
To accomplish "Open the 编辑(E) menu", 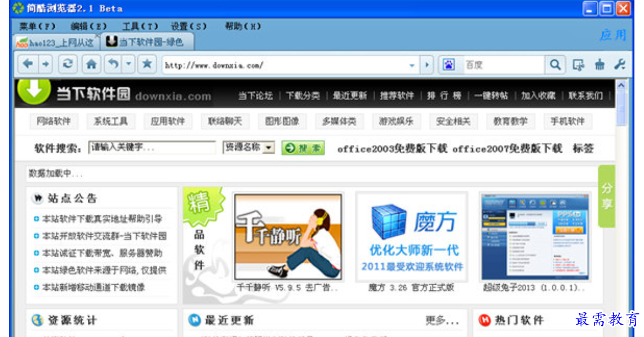I will point(88,26).
